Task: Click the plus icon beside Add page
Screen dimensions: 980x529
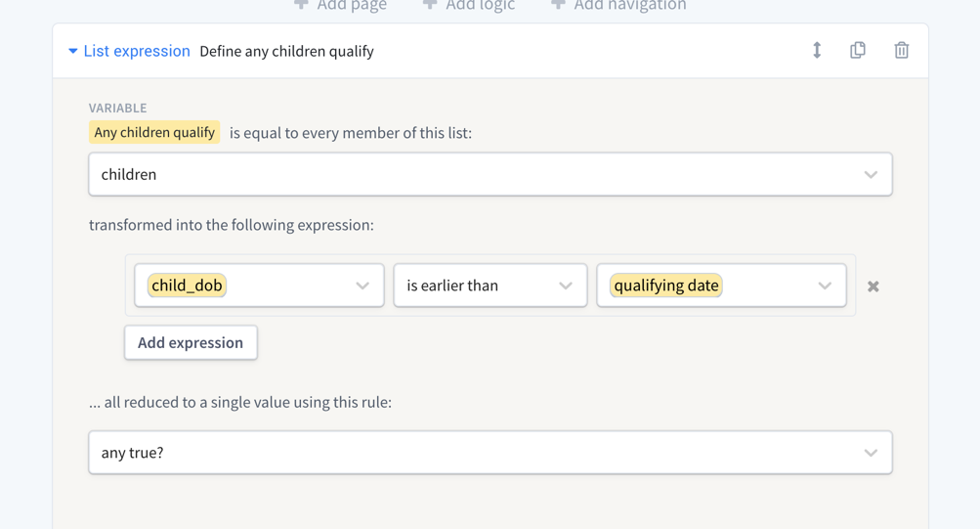Action: coord(301,5)
